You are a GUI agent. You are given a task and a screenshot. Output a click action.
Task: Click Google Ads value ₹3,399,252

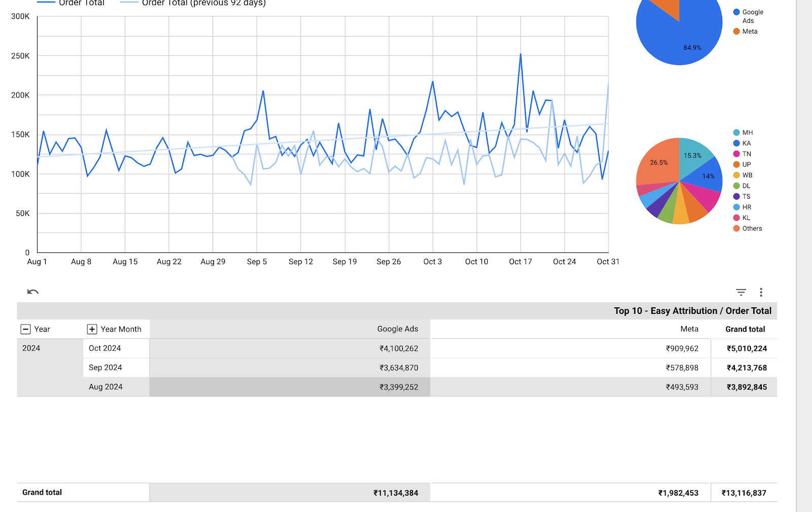pos(399,387)
